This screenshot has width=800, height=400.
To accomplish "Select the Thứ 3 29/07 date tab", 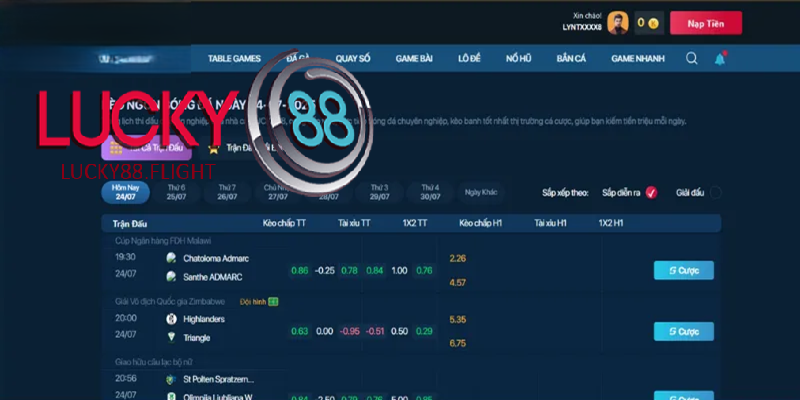I will [x=380, y=192].
